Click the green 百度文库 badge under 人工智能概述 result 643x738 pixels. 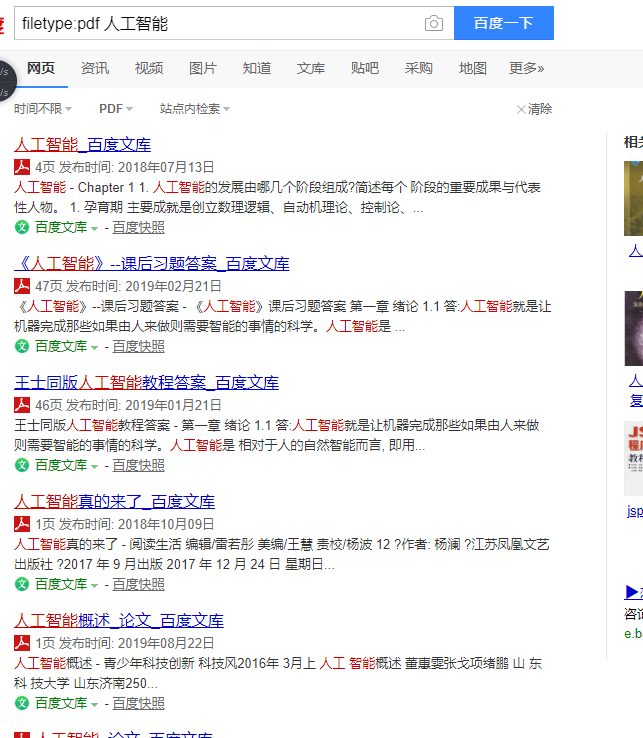tap(22, 704)
